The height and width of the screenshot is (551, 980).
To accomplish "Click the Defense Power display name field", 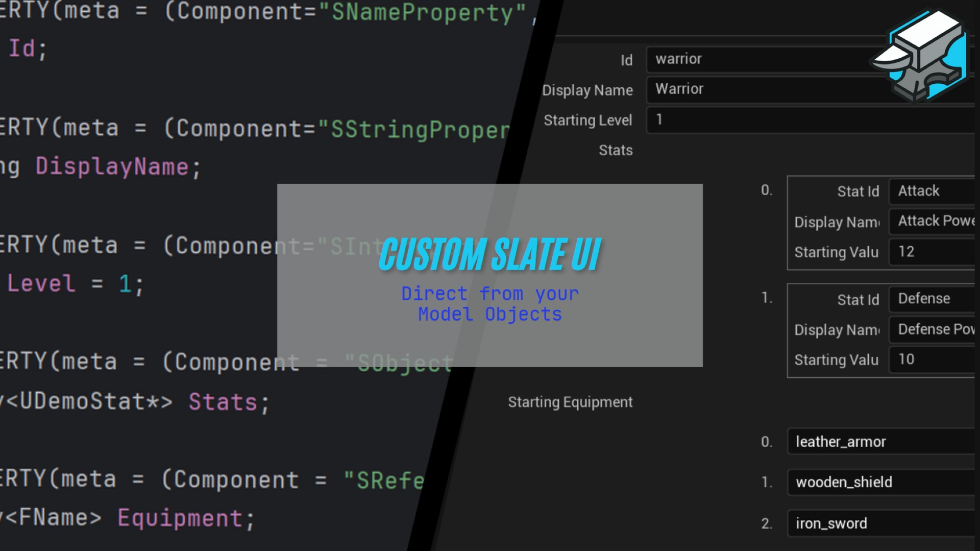I will (932, 329).
